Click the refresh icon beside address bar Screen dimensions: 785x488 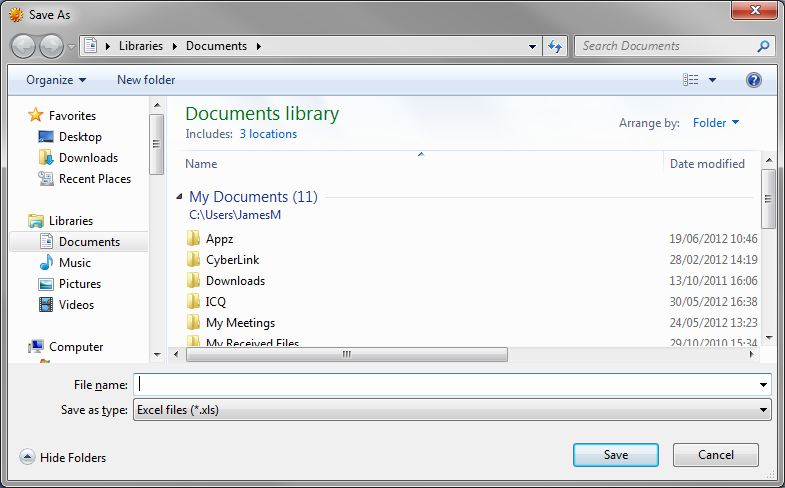point(556,46)
